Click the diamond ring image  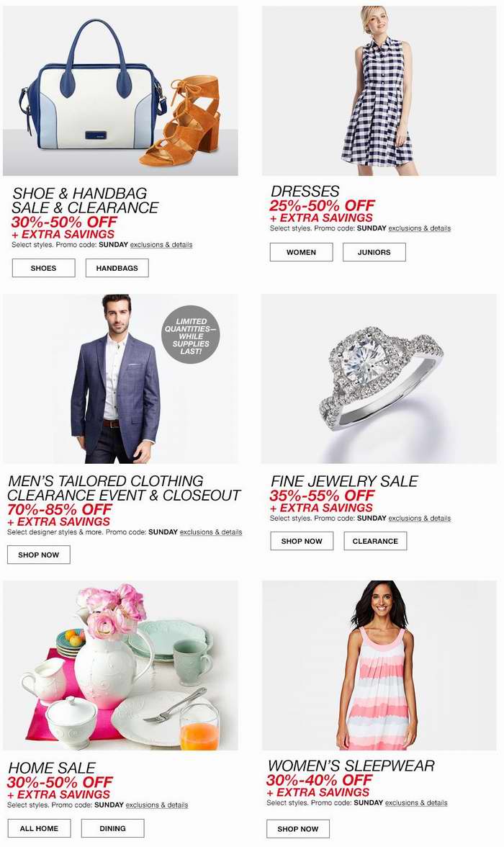379,379
